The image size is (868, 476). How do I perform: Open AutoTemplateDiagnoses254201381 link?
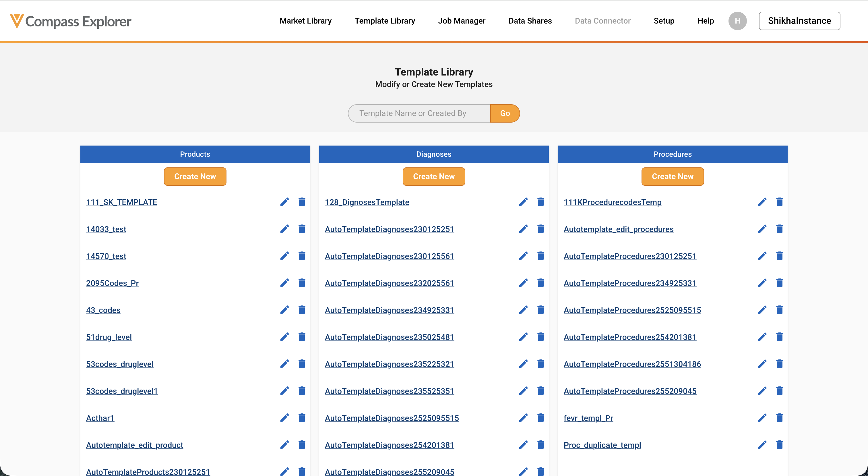tap(390, 445)
